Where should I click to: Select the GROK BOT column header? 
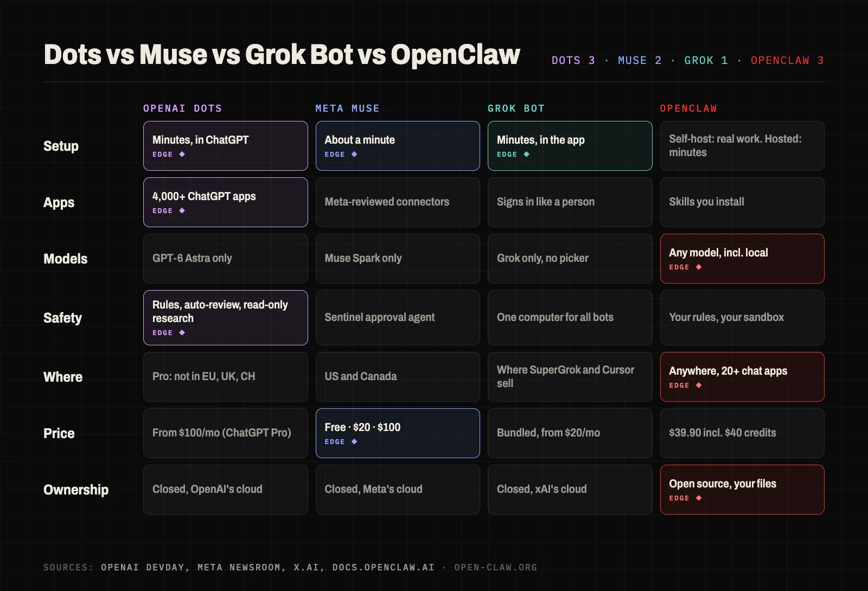tap(516, 108)
